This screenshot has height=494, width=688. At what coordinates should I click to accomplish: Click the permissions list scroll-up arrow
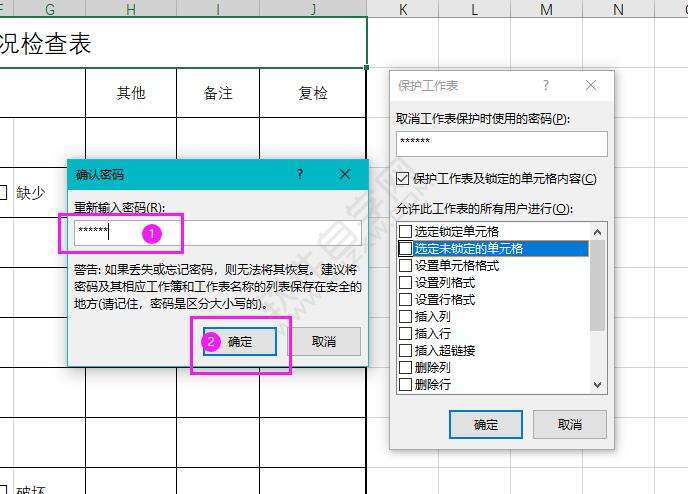(597, 232)
